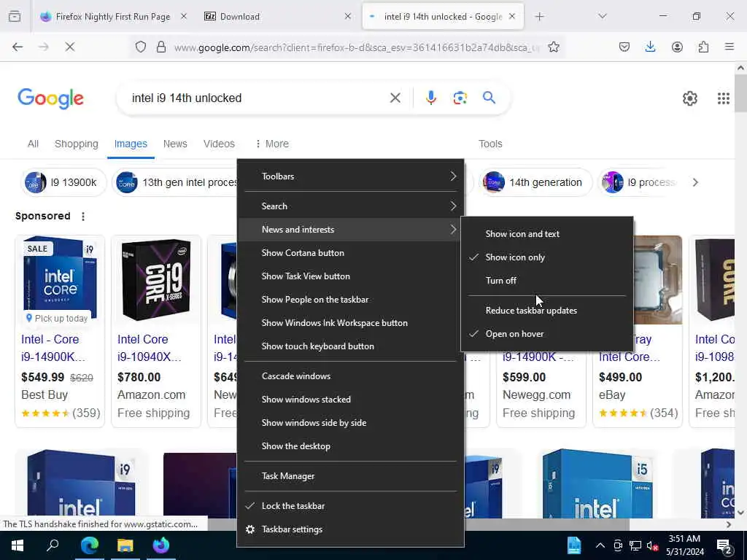747x560 pixels.
Task: Toggle Show Cortana button
Action: (x=350, y=253)
